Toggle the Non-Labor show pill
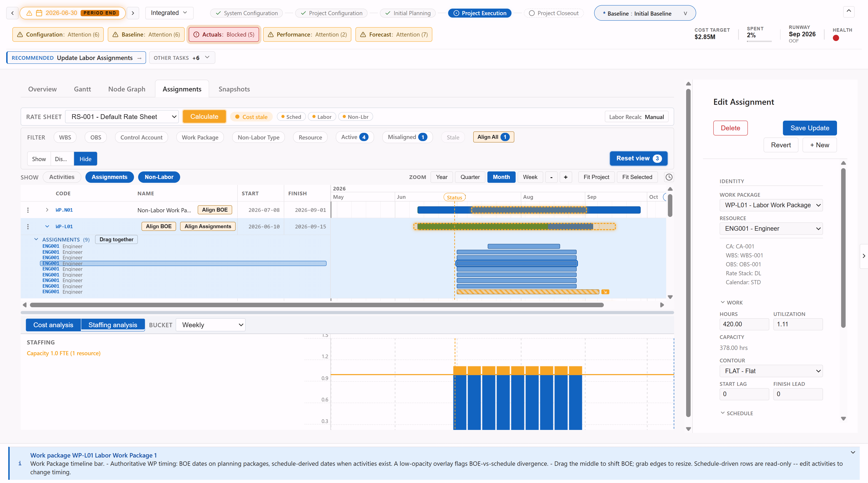This screenshot has height=483, width=868. [x=159, y=177]
